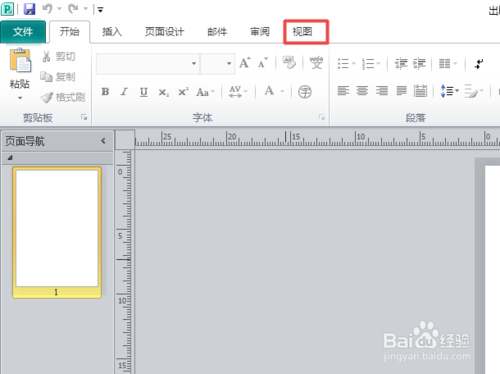This screenshot has width=500, height=374.
Task: Open the Font Color dropdown arrow
Action: [282, 91]
